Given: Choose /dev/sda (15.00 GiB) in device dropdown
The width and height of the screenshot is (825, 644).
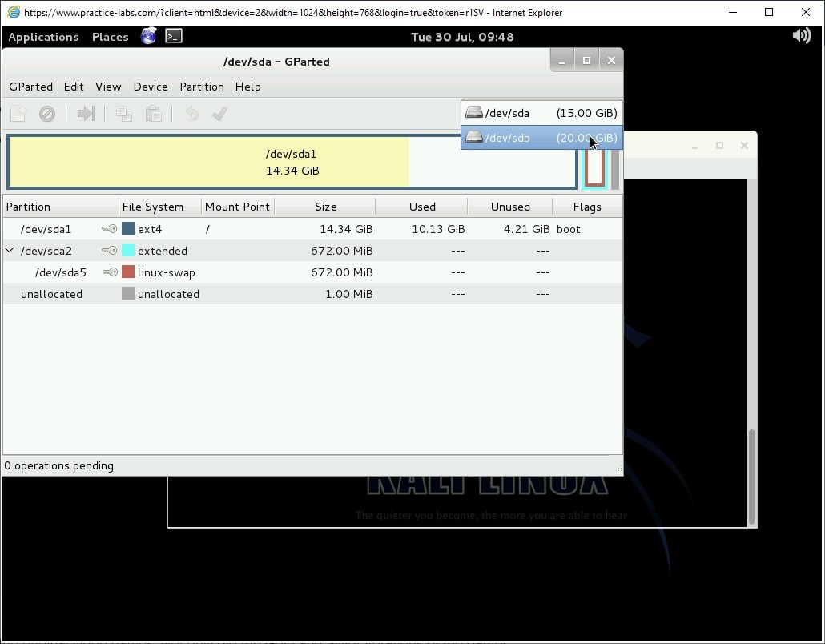Looking at the screenshot, I should click(x=541, y=113).
